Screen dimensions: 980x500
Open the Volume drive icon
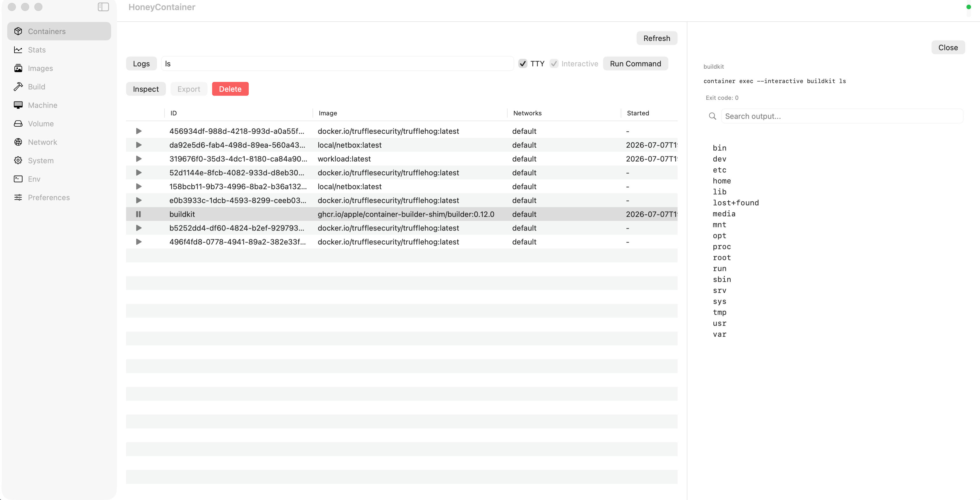click(18, 123)
